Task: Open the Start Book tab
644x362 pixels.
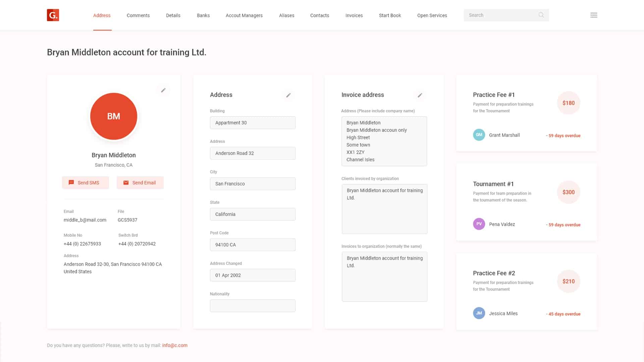Action: [x=390, y=15]
